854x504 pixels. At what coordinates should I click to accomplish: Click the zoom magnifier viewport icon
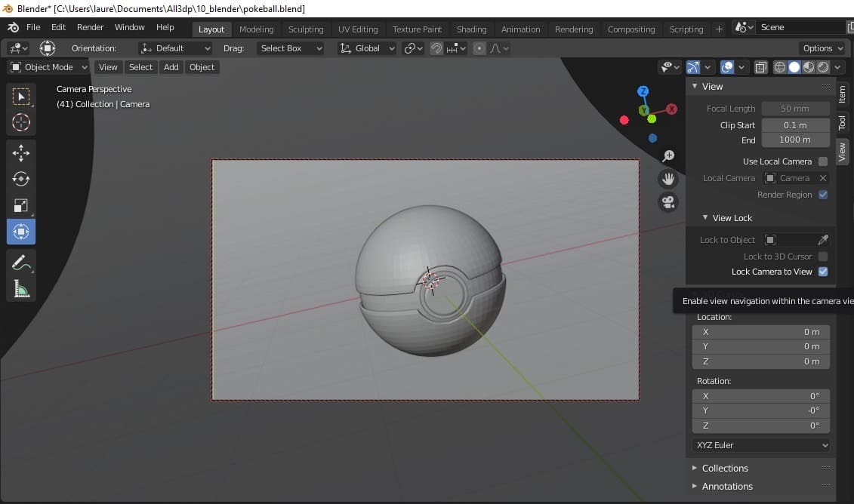668,156
